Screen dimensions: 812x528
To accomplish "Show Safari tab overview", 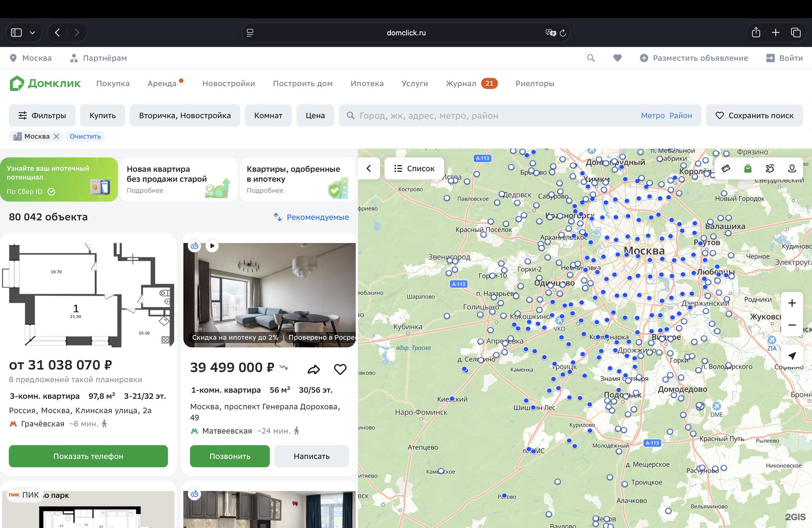I will pyautogui.click(x=796, y=32).
